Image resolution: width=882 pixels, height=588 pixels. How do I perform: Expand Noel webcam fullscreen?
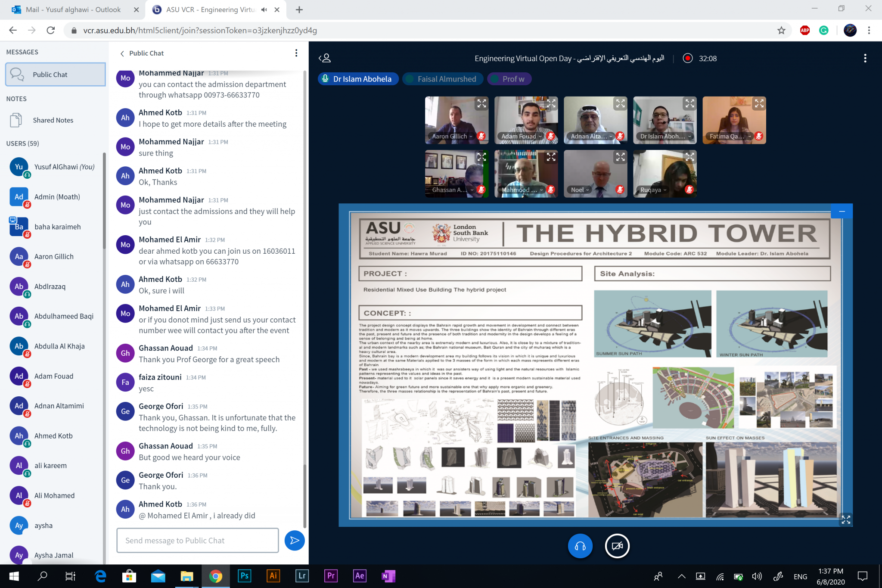pos(620,157)
